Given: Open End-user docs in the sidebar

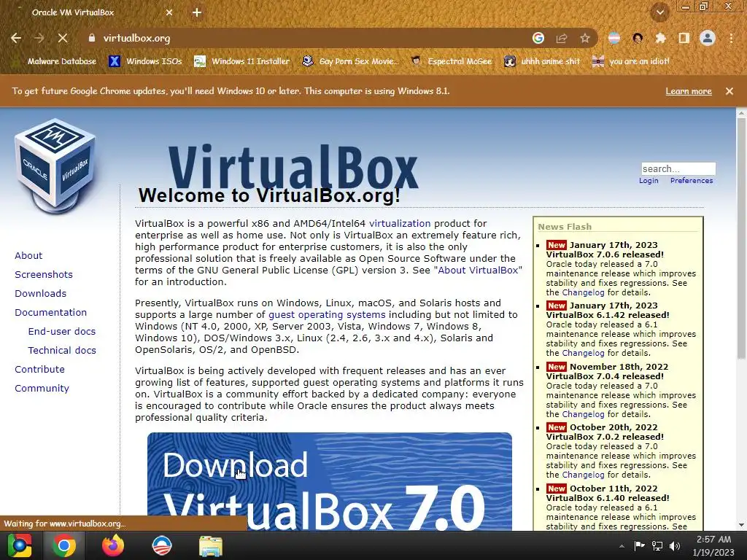Looking at the screenshot, I should tap(62, 332).
